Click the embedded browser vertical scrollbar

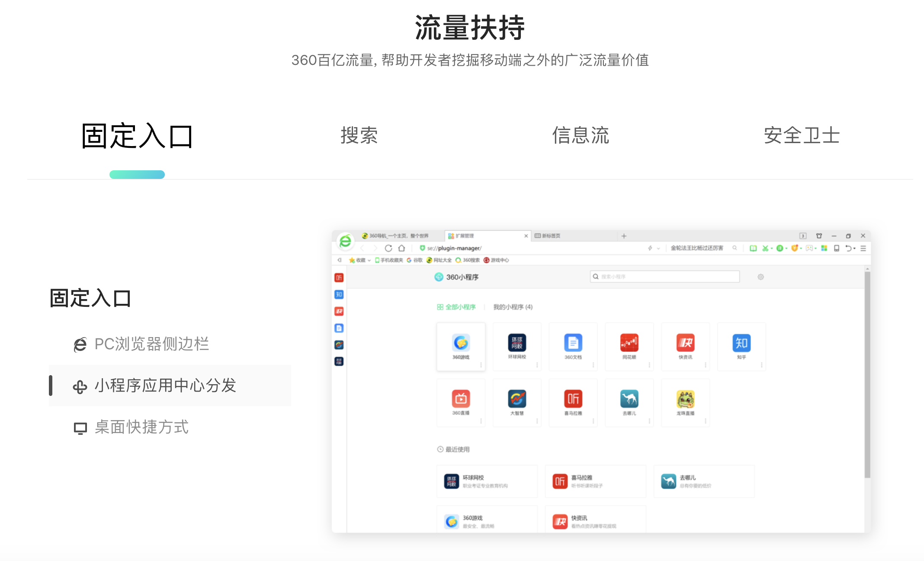867,374
